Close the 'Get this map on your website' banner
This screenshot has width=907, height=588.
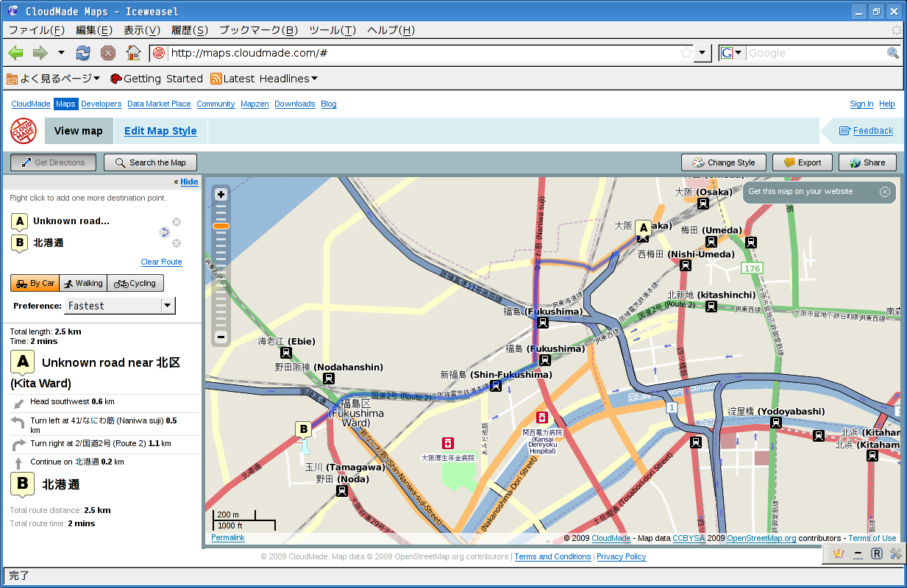tap(885, 192)
